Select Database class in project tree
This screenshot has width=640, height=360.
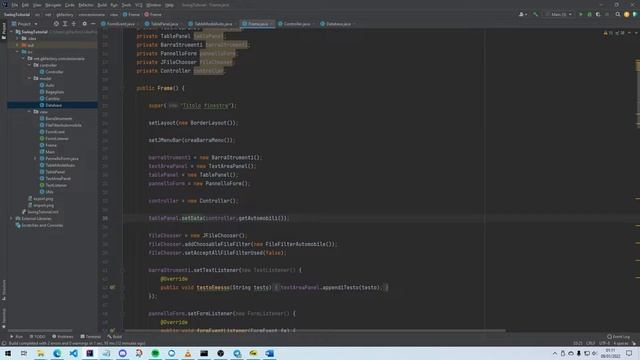[x=53, y=105]
